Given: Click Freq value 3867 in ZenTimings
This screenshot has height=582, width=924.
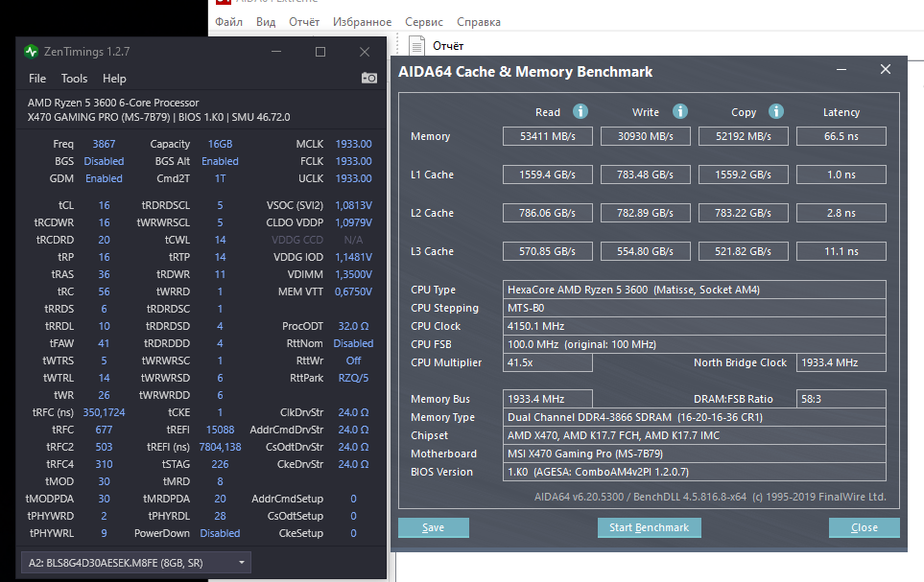Looking at the screenshot, I should [x=104, y=144].
